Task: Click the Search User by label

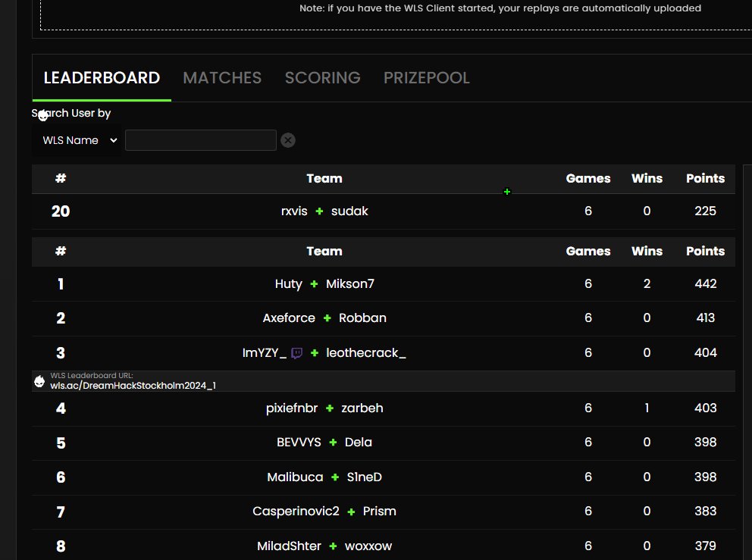Action: [x=71, y=113]
